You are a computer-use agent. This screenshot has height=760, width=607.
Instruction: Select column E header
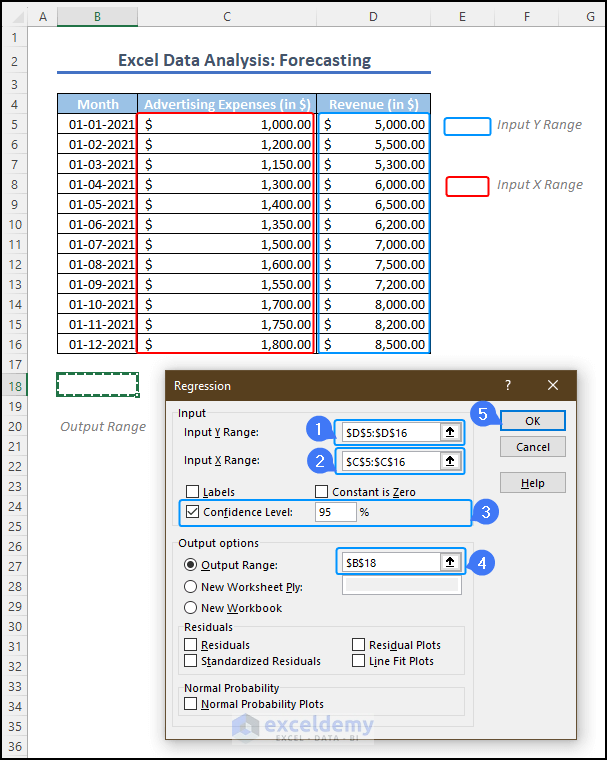click(462, 17)
